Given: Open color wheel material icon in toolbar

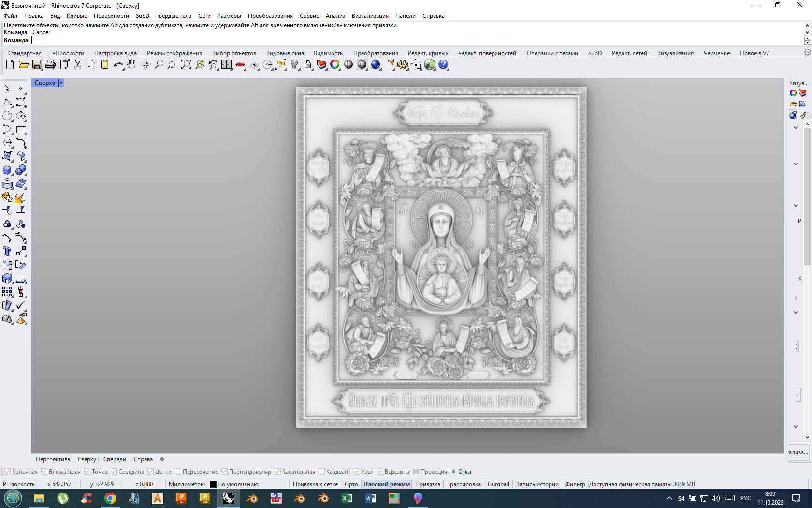Looking at the screenshot, I should pyautogui.click(x=335, y=64).
